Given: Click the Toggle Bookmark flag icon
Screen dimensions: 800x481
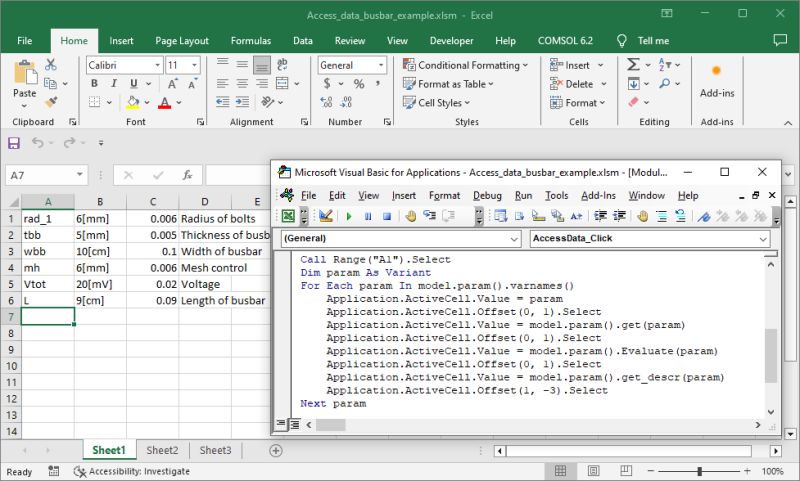Looking at the screenshot, I should click(704, 216).
